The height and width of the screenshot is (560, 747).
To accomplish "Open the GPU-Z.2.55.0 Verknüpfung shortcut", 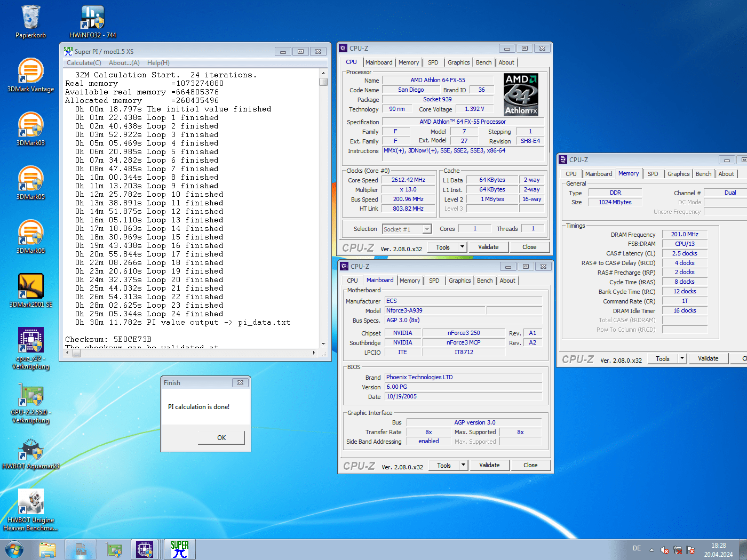I will [30, 403].
